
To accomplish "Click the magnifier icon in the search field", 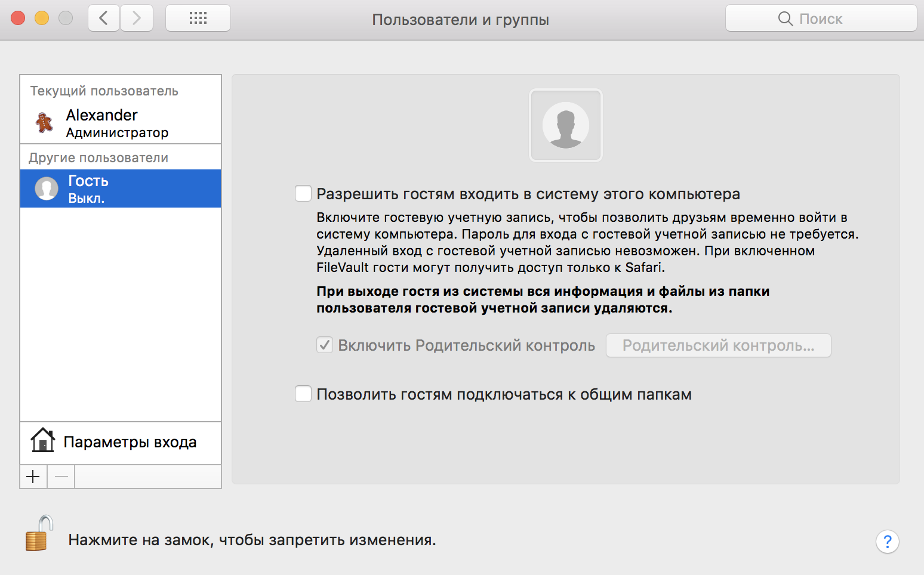I will tap(785, 18).
